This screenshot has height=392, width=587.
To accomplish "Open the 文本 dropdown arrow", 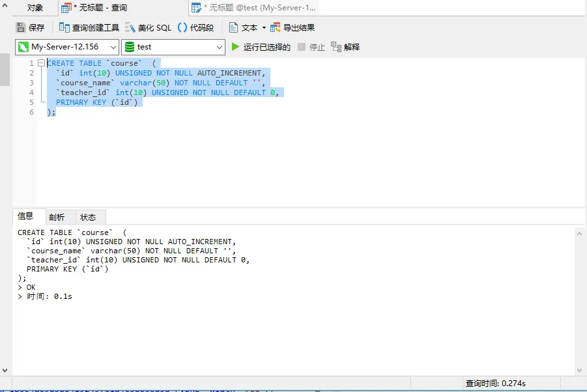I will [264, 27].
